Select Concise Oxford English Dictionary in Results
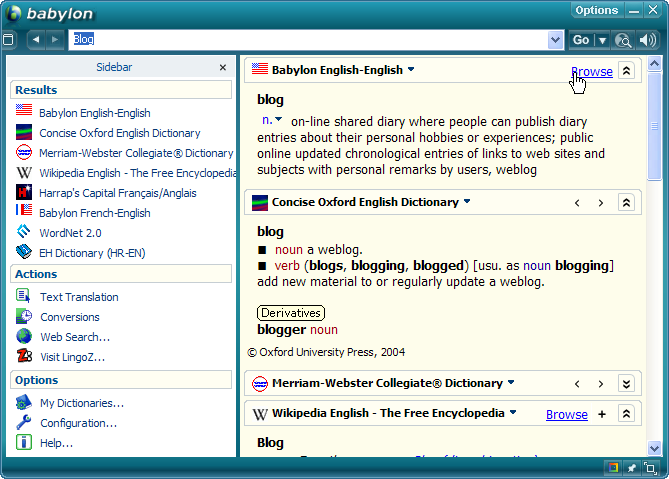 coord(119,133)
